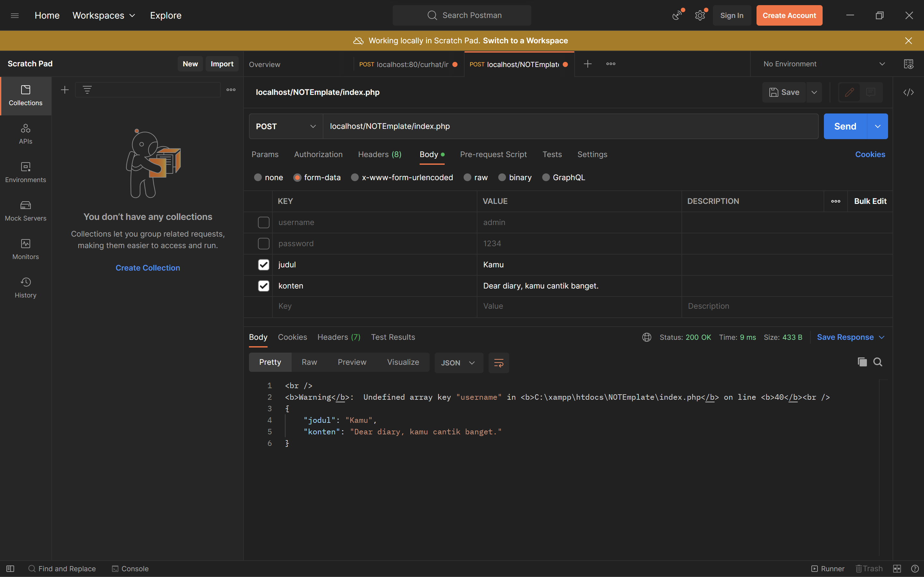Select the raw body type radio
This screenshot has width=924, height=577.
pos(467,178)
